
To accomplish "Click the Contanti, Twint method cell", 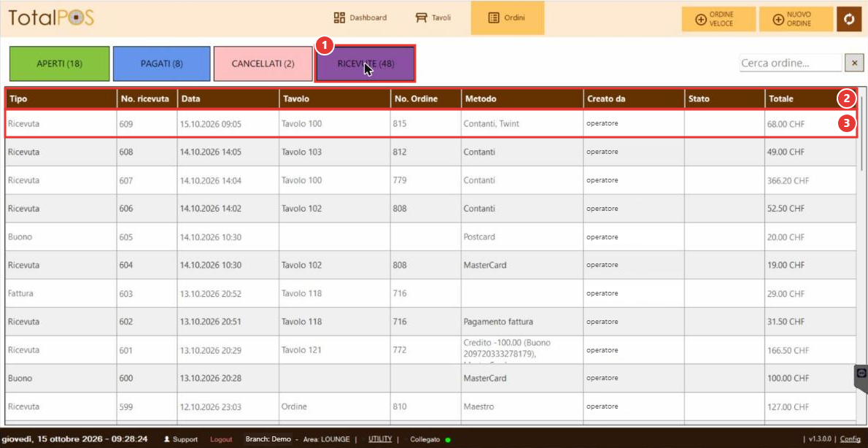I will pos(522,124).
